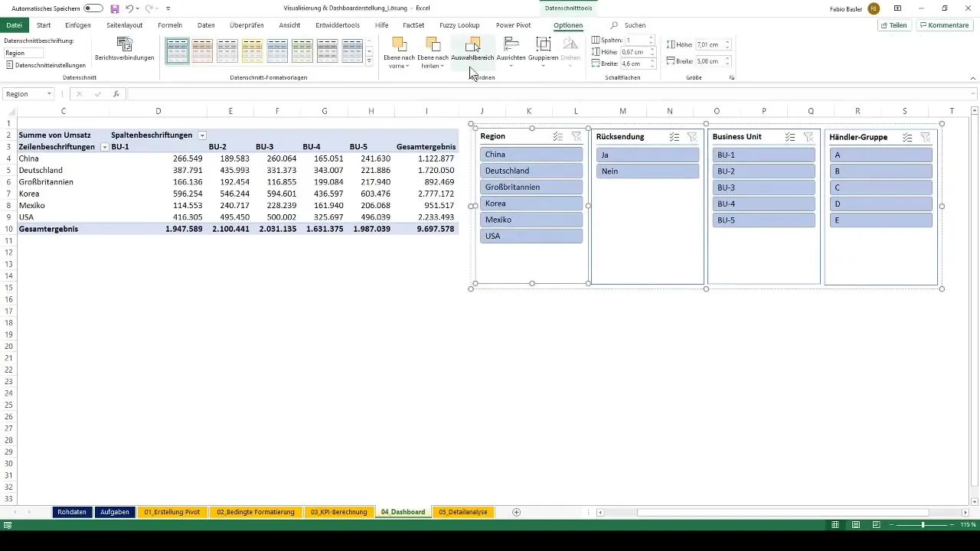Toggle multi-select on the Business Unit slicer
980x551 pixels.
tap(790, 137)
